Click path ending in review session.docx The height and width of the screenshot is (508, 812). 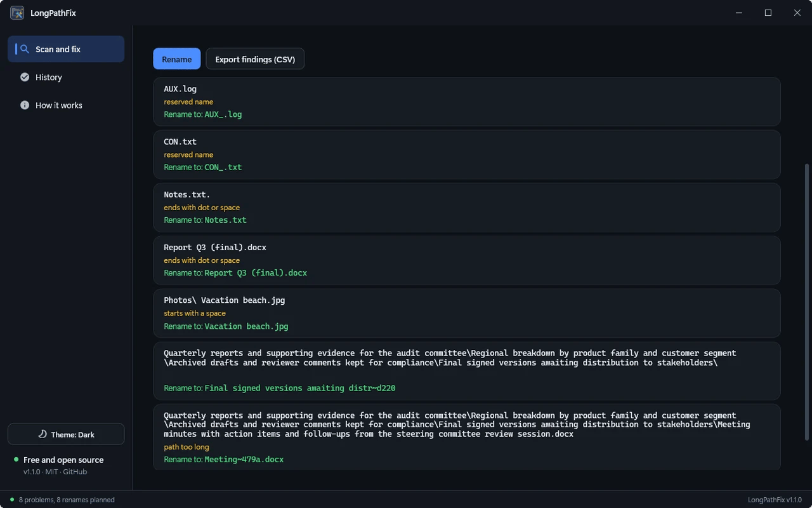(x=457, y=424)
